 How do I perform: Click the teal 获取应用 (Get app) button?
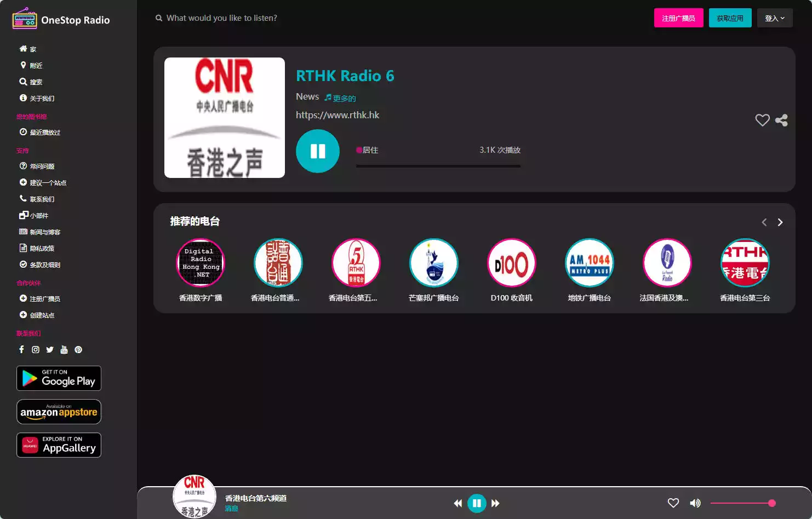click(730, 18)
